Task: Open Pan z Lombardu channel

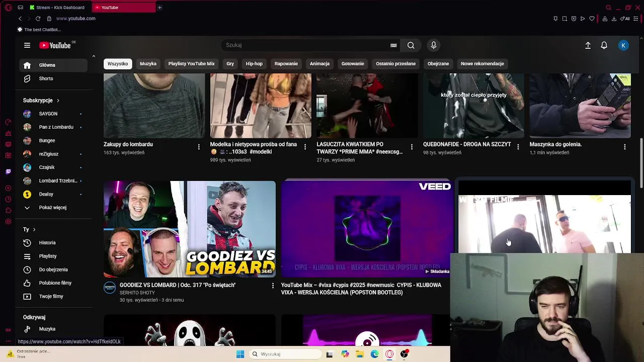Action: (54, 127)
